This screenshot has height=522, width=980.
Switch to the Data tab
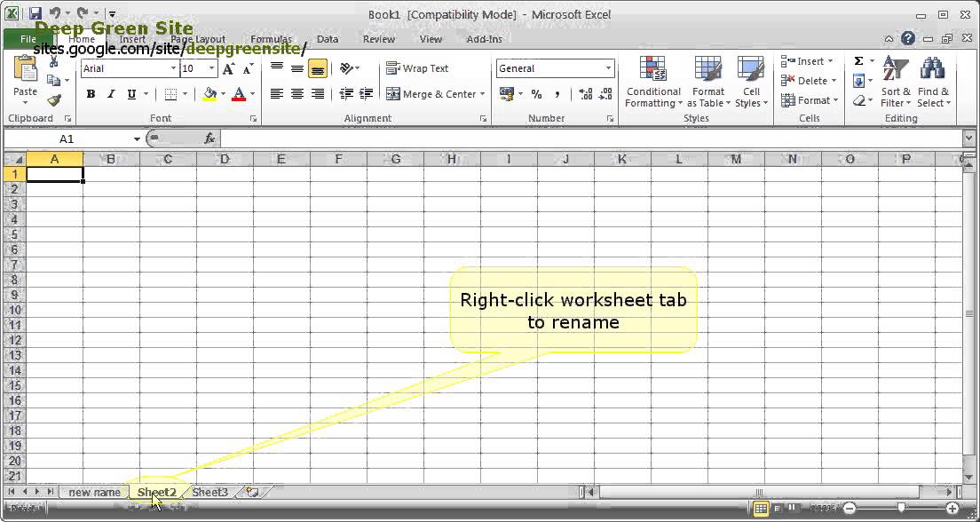point(328,39)
